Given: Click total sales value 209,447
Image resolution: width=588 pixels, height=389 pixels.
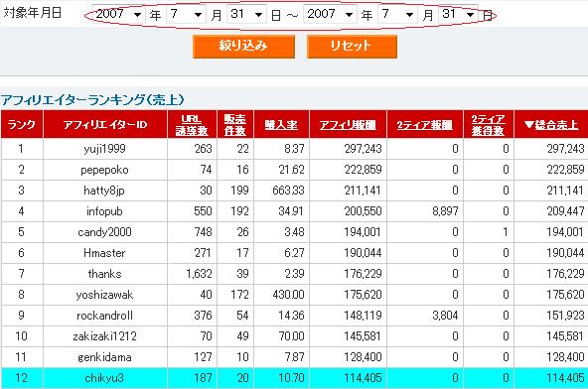Looking at the screenshot, I should point(565,211).
